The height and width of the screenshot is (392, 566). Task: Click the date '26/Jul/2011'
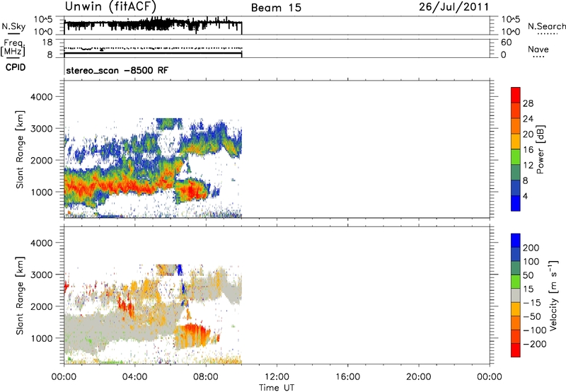click(x=454, y=7)
